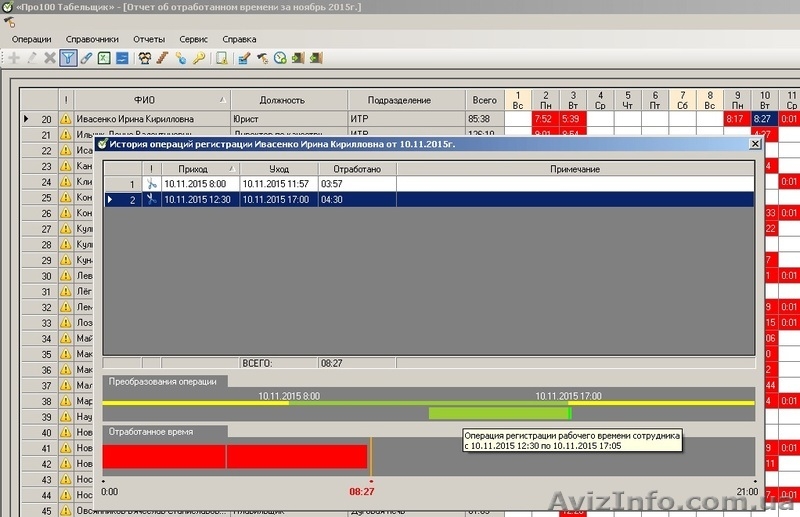800x517 pixels.
Task: Click the delete (X) toolbar icon
Action: [50, 58]
